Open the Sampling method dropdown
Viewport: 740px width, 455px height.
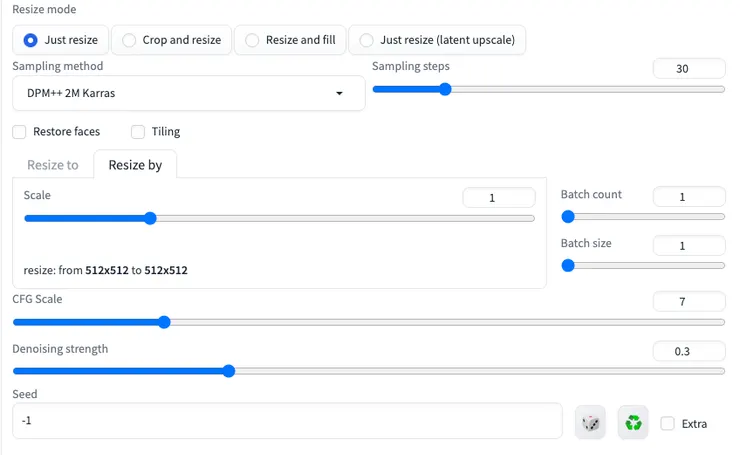coord(187,93)
